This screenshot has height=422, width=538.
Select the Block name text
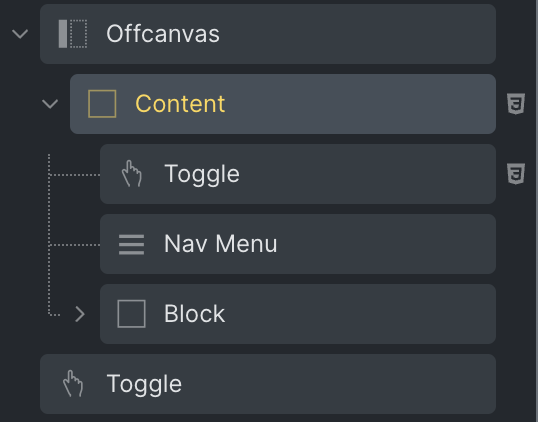click(195, 314)
